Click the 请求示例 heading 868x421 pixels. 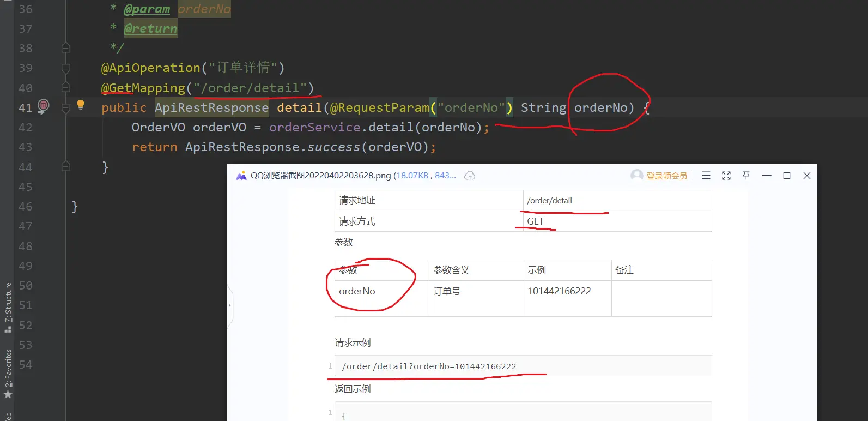353,342
